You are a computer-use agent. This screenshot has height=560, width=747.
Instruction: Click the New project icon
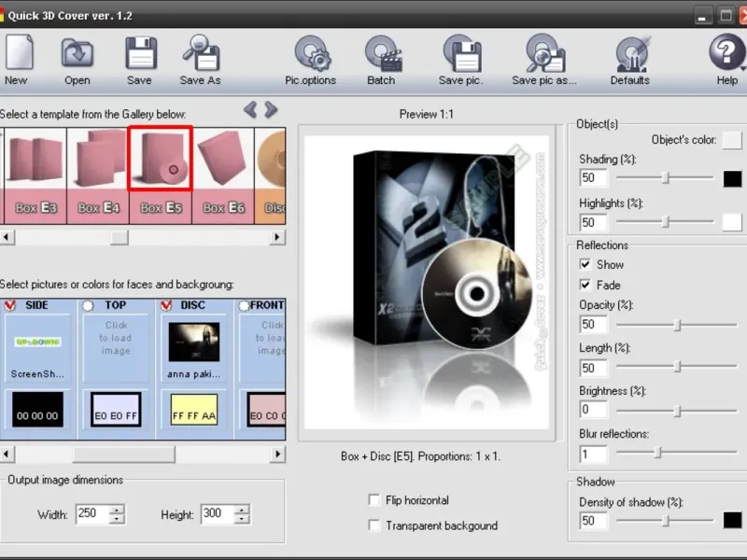point(19,52)
